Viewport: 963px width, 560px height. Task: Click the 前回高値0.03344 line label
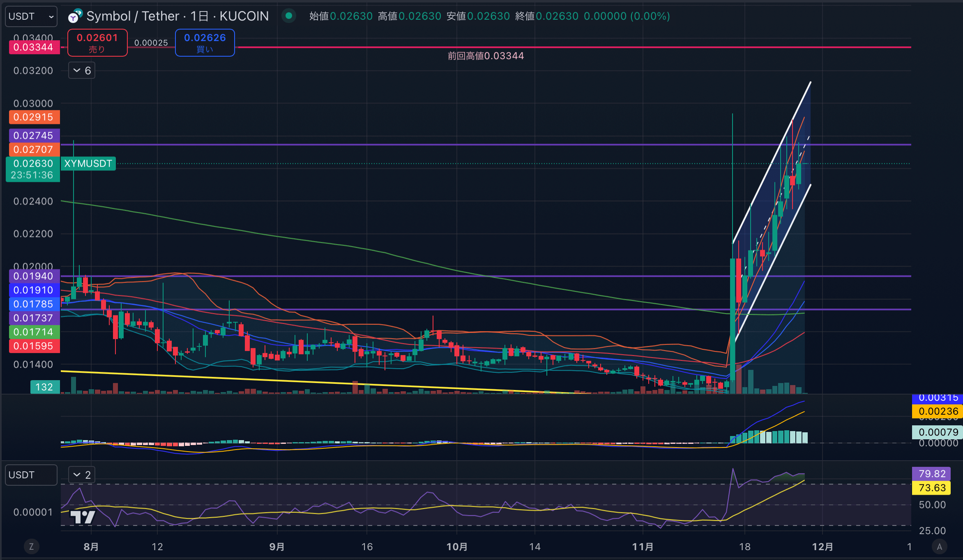point(486,56)
